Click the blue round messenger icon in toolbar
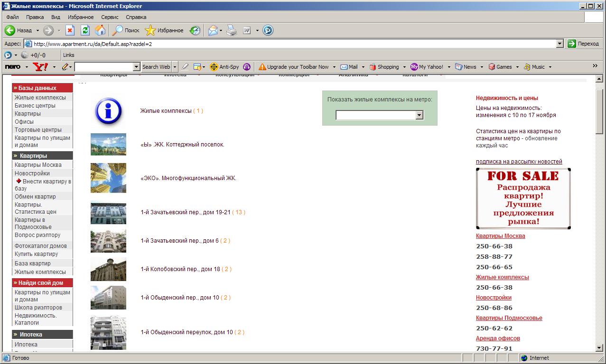This screenshot has height=364, width=606. (268, 30)
